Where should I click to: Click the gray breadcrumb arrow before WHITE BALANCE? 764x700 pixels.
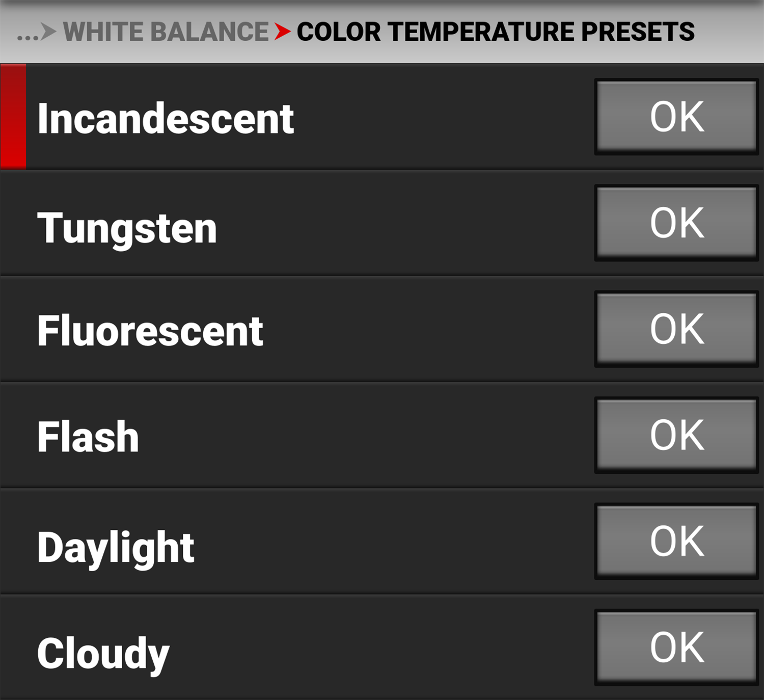(48, 32)
